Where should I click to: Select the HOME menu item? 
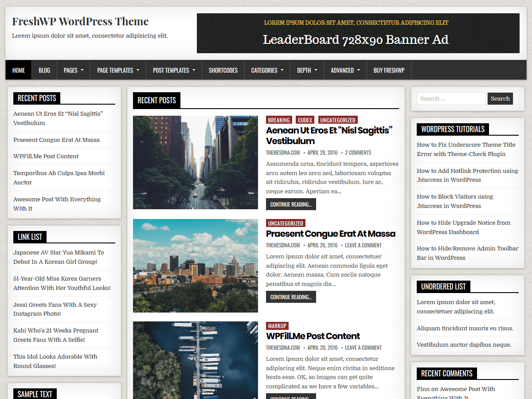pos(18,70)
